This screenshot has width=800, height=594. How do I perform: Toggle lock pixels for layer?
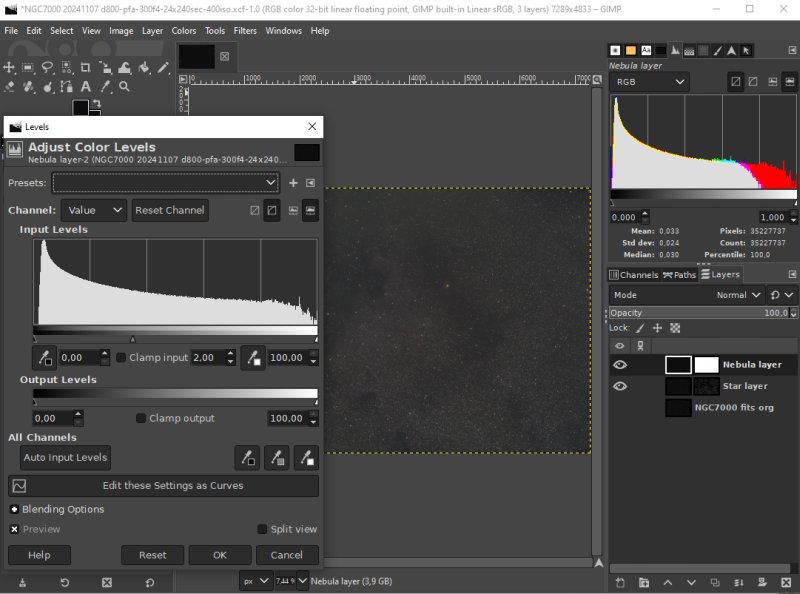pos(640,328)
